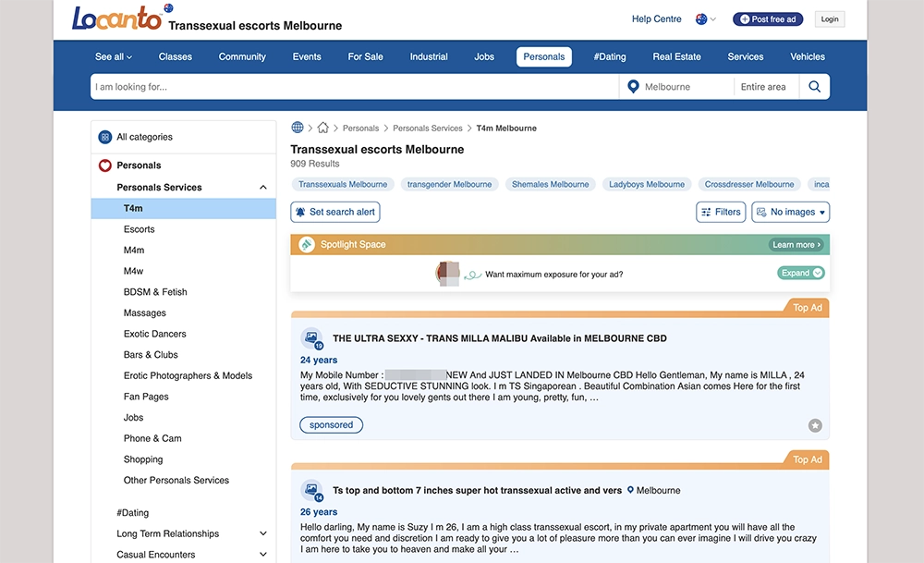Click the 'I am looking for' search field

coord(351,87)
